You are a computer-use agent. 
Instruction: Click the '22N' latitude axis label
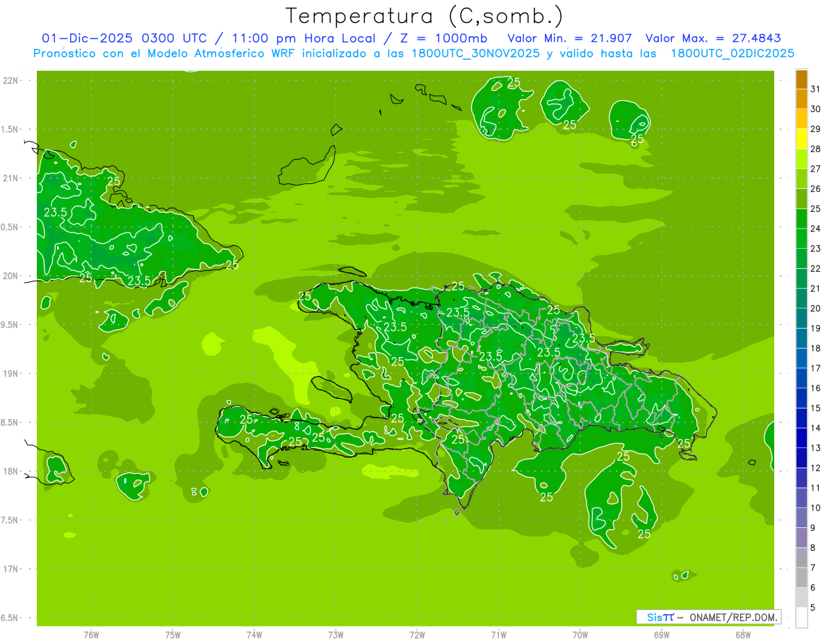[x=10, y=80]
